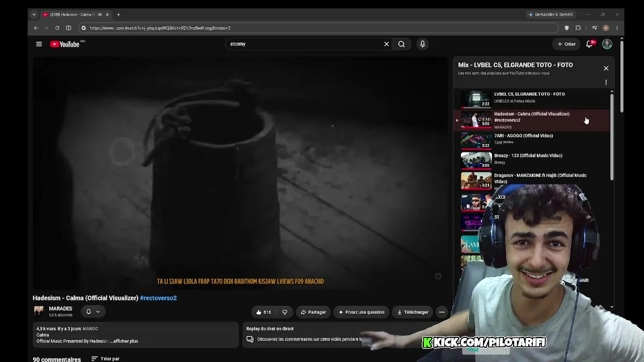The width and height of the screenshot is (644, 362).
Task: Open the YouTube guide hamburger menu
Action: pos(39,44)
